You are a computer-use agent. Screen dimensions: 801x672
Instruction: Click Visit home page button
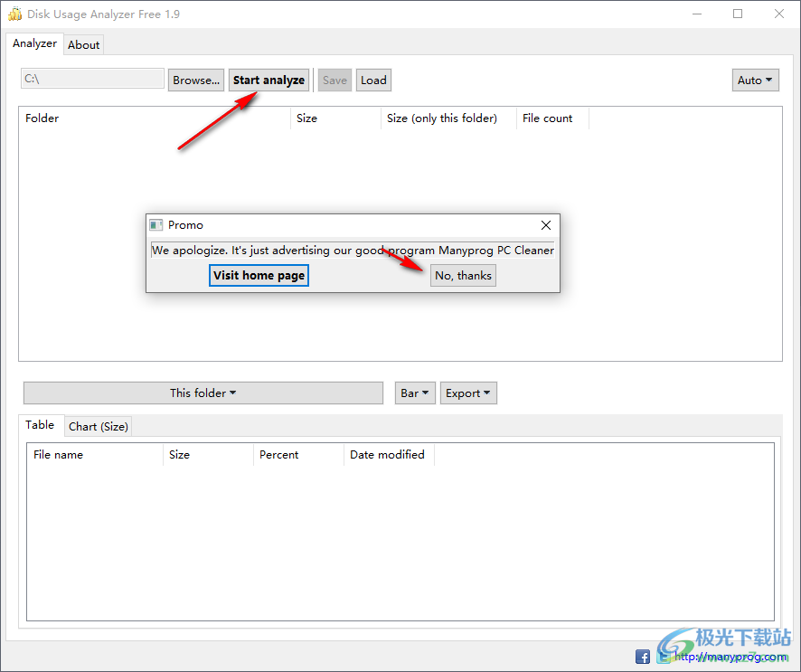[x=259, y=276]
